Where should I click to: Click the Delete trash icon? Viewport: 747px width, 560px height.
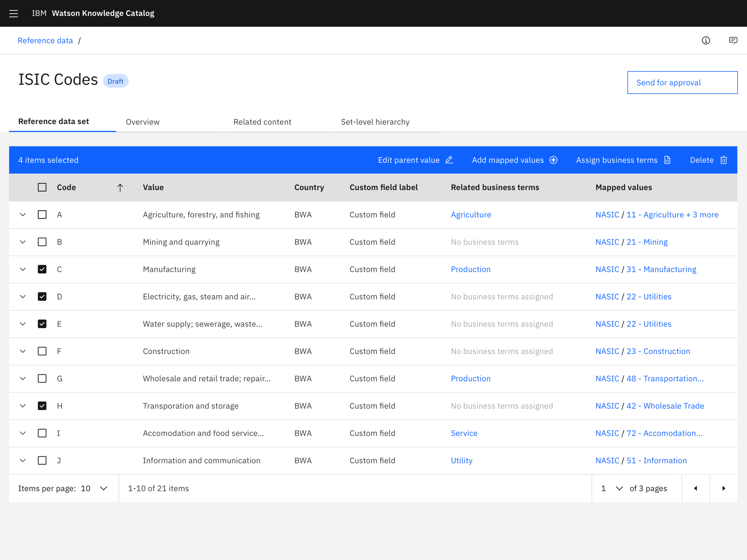click(723, 160)
